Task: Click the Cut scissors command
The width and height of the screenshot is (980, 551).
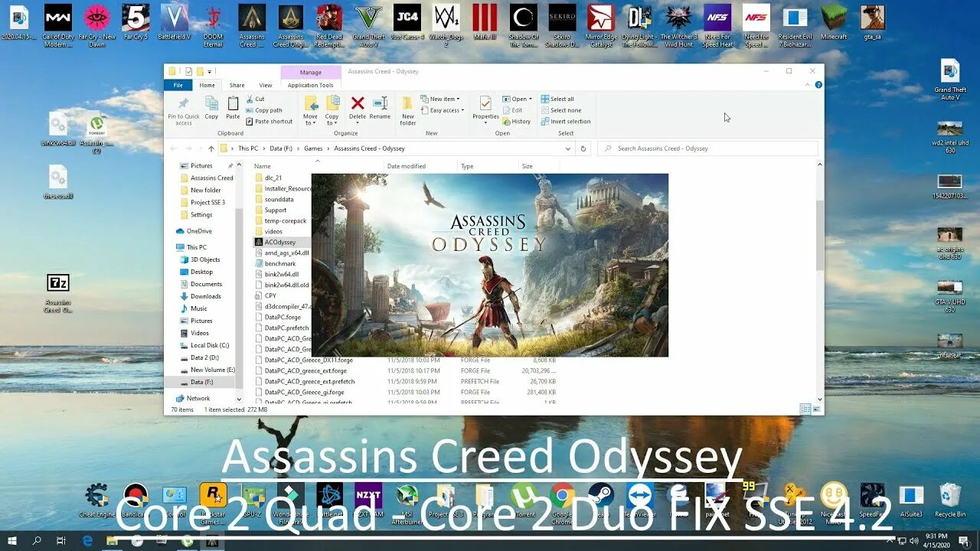Action: tap(256, 99)
